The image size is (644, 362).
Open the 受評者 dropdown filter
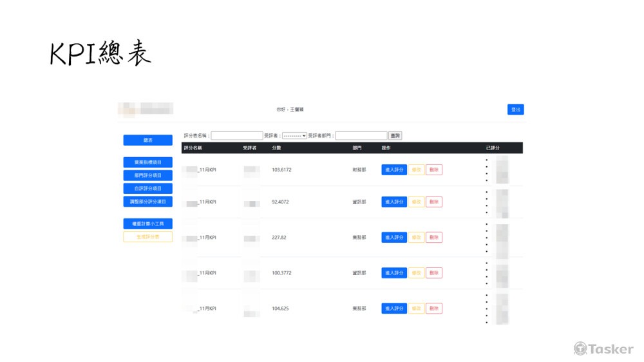[295, 136]
